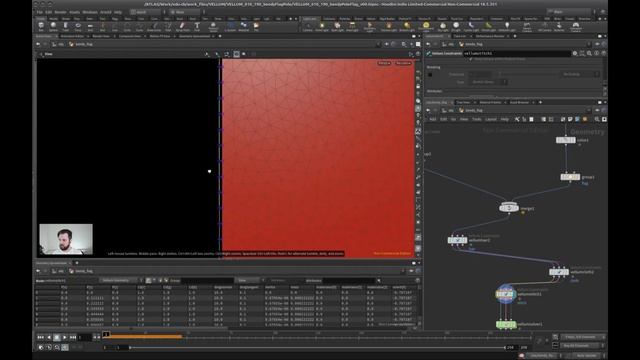This screenshot has width=640, height=360.
Task: Add an Ambient Light from the shelf
Action: [x=507, y=27]
